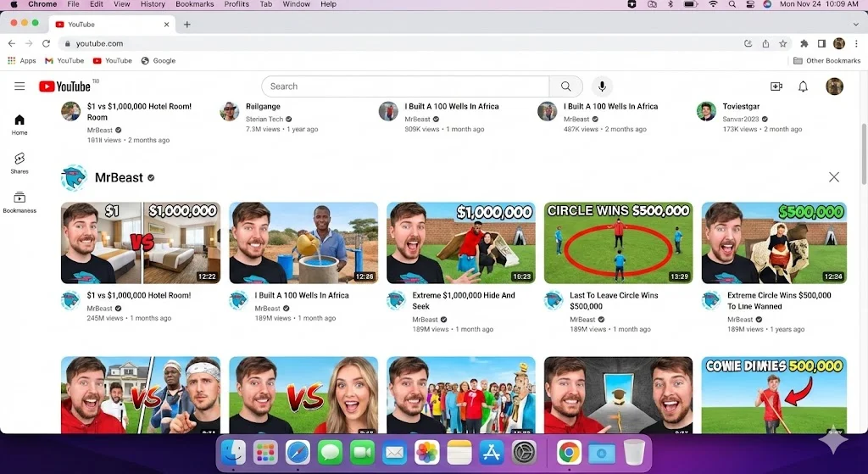Open the Reilgange video title

(263, 106)
